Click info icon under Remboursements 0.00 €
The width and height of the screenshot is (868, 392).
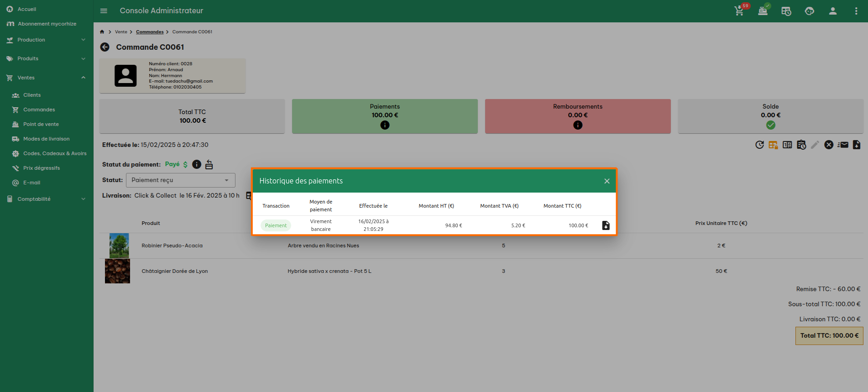pyautogui.click(x=578, y=125)
